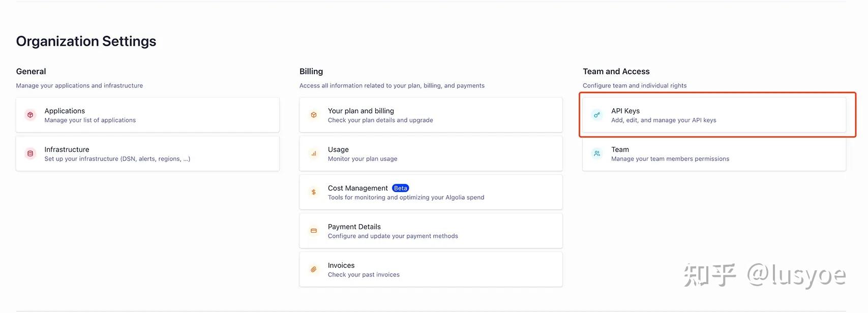Image resolution: width=868 pixels, height=313 pixels.
Task: Open the Team permissions page
Action: [714, 153]
